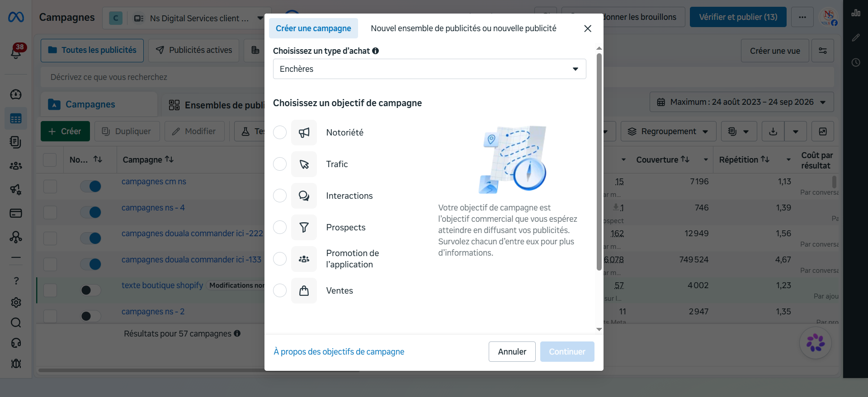Click the Annuler button
868x397 pixels.
(x=512, y=352)
